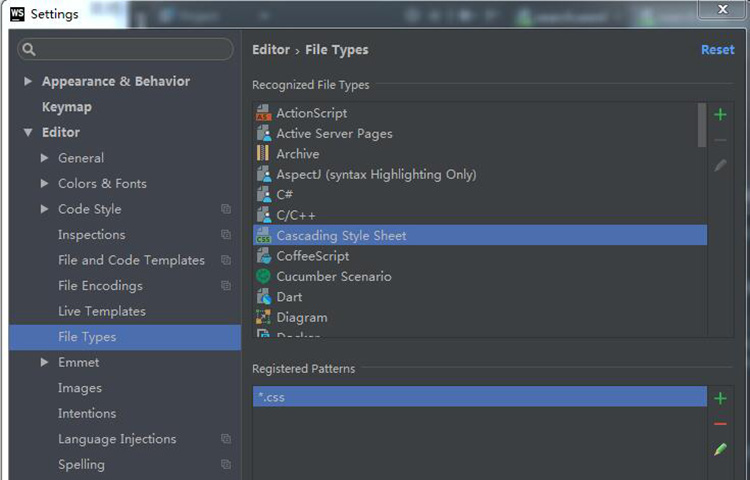
Task: Expand the Colors & Fonts node arrow
Action: pos(44,183)
